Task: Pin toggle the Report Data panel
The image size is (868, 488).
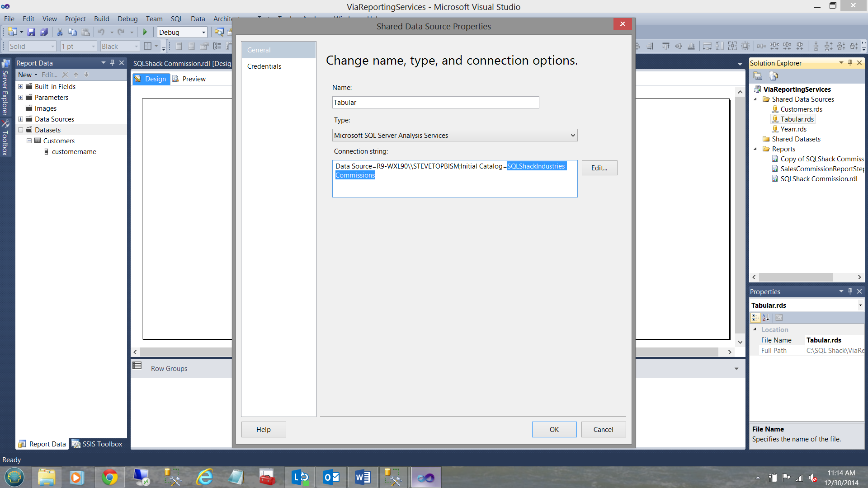Action: click(113, 63)
